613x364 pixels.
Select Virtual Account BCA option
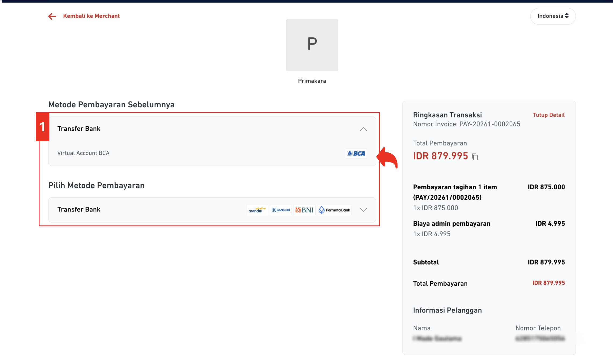click(212, 153)
